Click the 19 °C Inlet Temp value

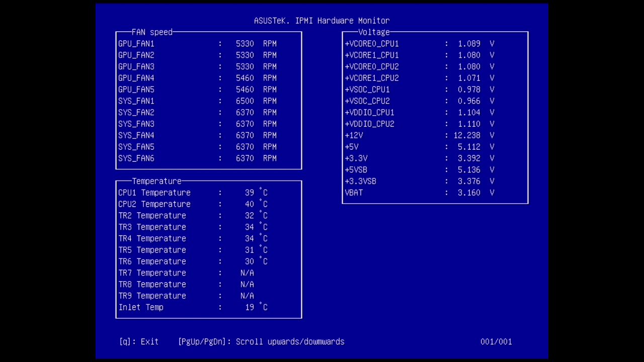tap(256, 307)
